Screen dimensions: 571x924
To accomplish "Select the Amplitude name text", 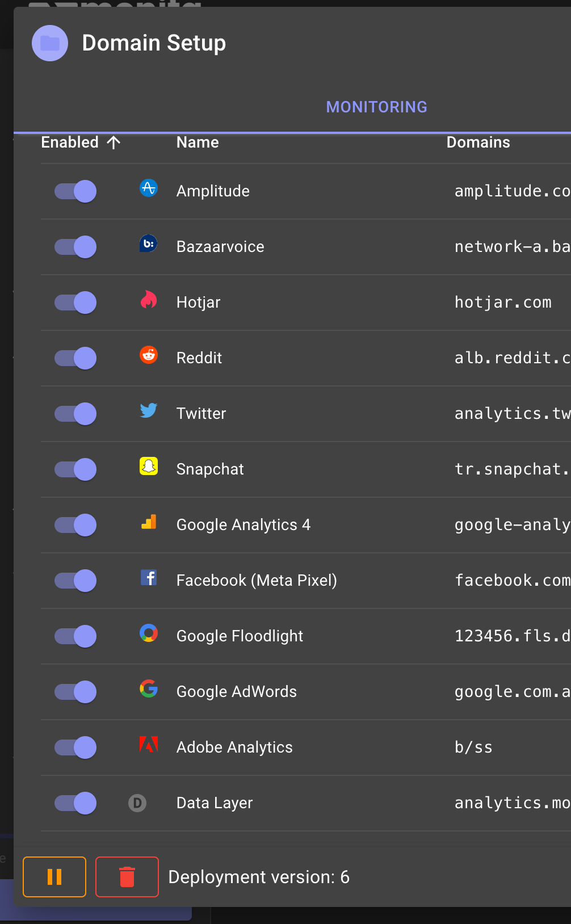I will 213,191.
